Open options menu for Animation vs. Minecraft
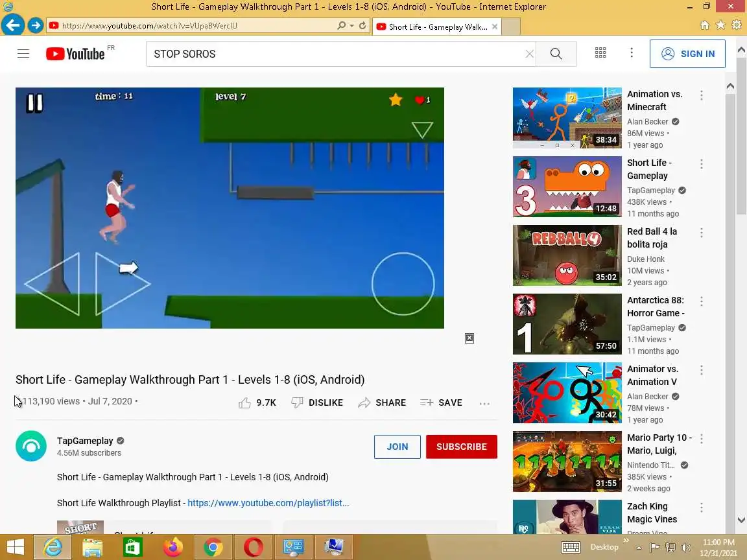The image size is (747, 560). click(x=701, y=95)
